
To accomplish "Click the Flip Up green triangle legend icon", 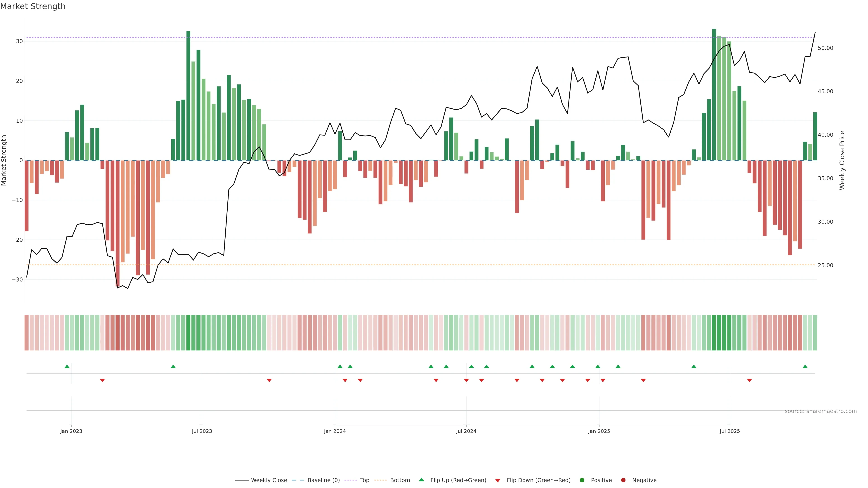I will click(x=421, y=480).
